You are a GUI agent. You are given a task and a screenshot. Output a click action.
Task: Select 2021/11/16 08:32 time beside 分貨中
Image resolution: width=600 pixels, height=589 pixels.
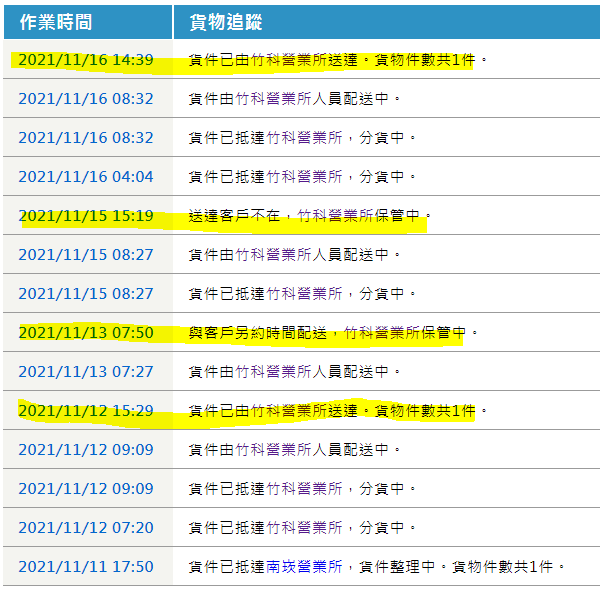86,138
